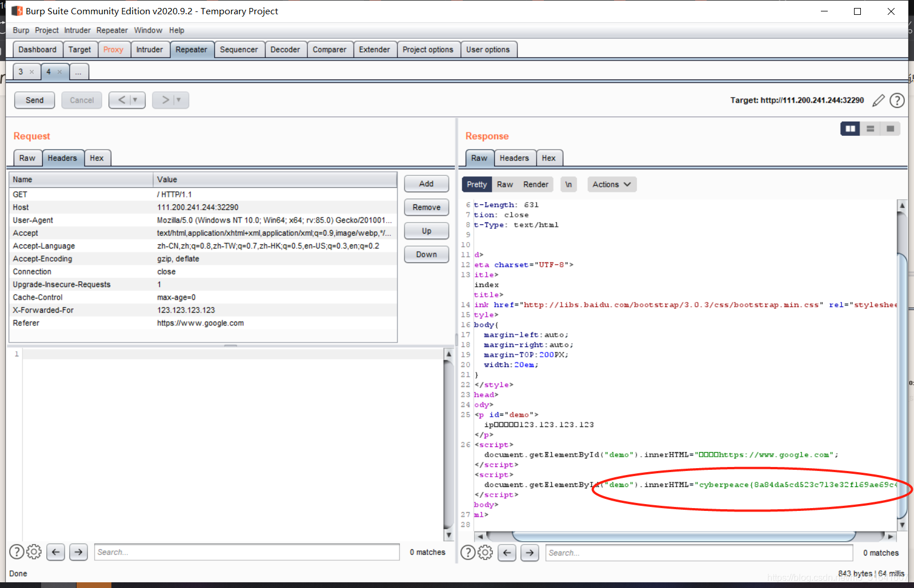The height and width of the screenshot is (588, 914).
Task: Switch to the Proxy tab
Action: pyautogui.click(x=114, y=50)
